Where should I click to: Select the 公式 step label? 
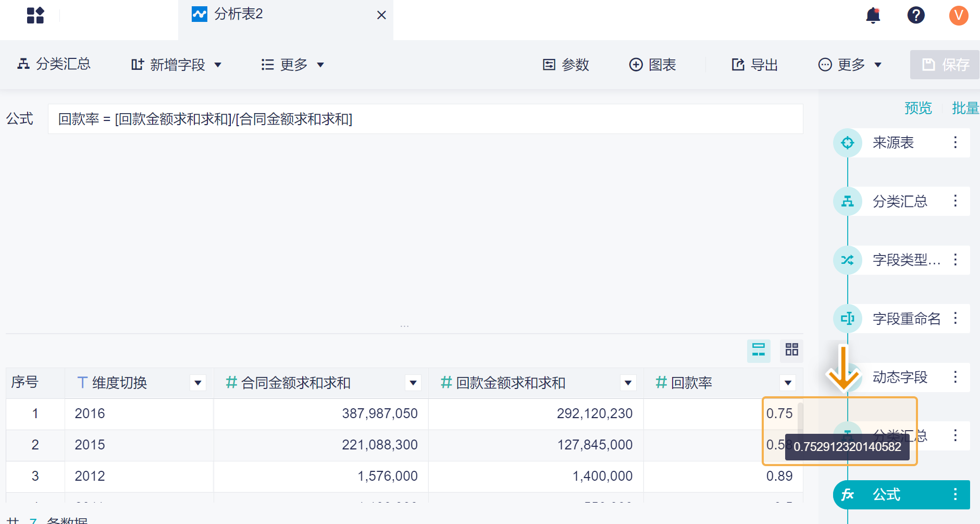click(x=887, y=494)
